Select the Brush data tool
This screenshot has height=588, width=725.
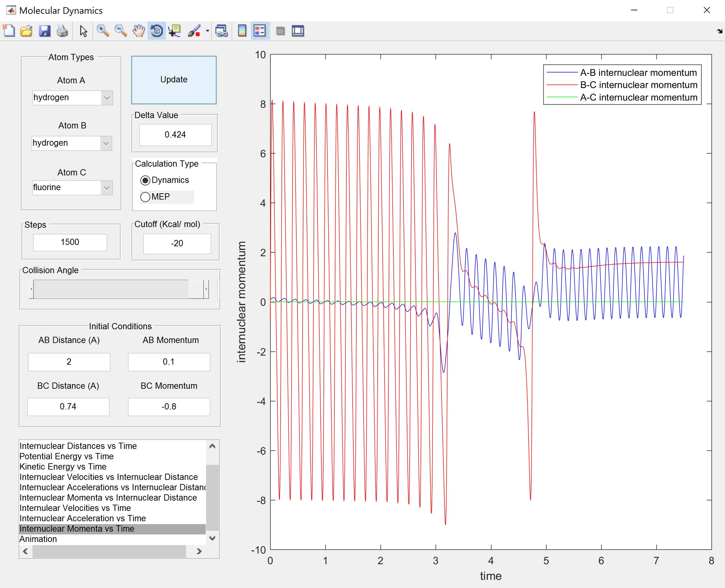pos(194,31)
